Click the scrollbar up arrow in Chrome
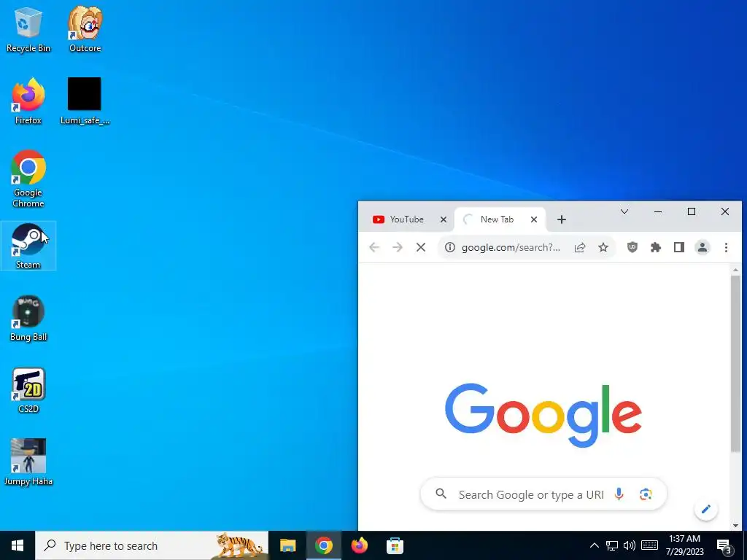Image resolution: width=747 pixels, height=560 pixels. (x=735, y=270)
